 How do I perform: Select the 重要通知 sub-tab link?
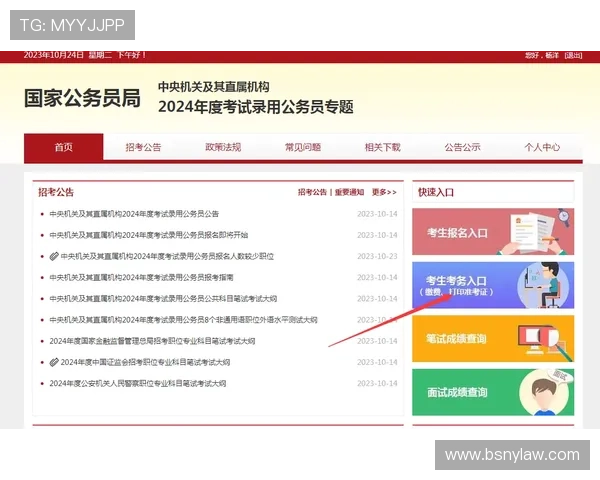[x=349, y=192]
